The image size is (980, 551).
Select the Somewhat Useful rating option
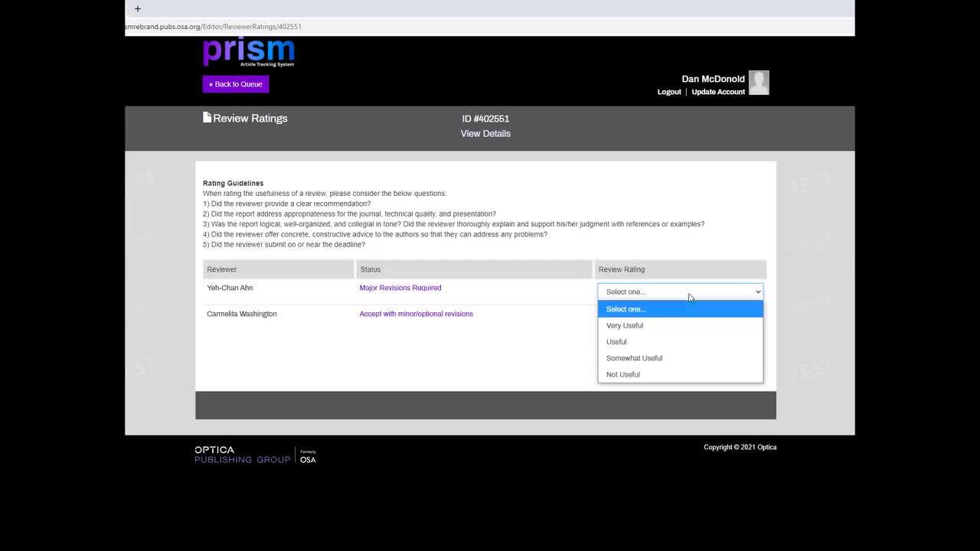(x=681, y=358)
